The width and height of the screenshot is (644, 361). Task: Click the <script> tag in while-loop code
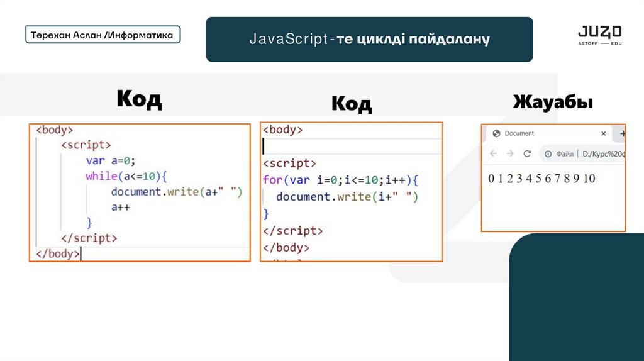tap(86, 145)
